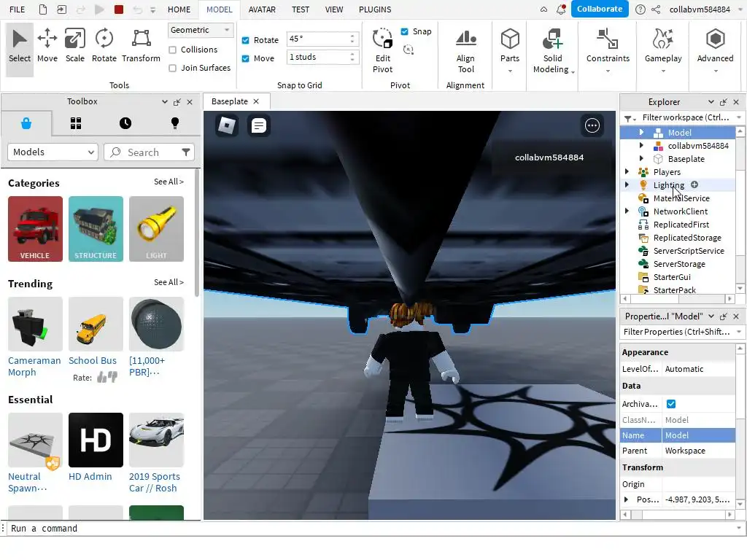See all Categories link
This screenshot has height=560, width=747.
pyautogui.click(x=169, y=182)
